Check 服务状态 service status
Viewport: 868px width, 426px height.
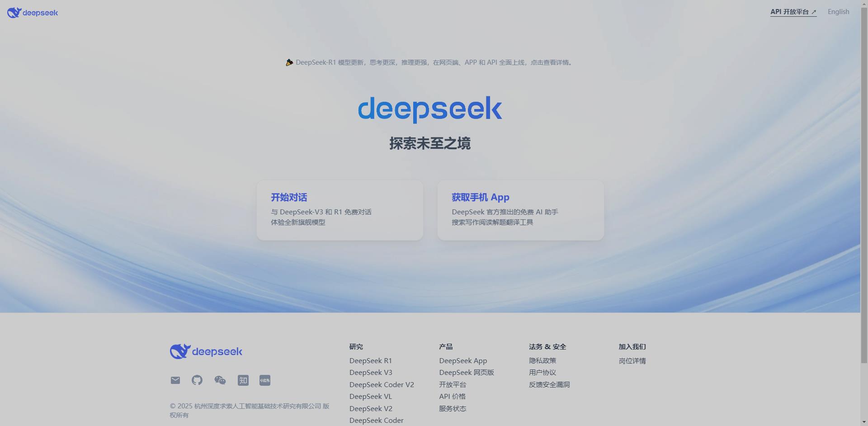pos(453,408)
